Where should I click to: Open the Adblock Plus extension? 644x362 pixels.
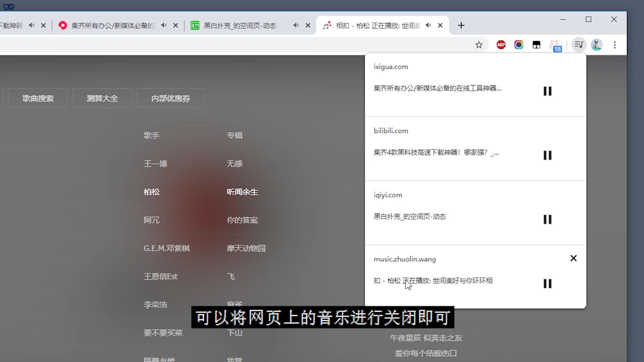[501, 45]
